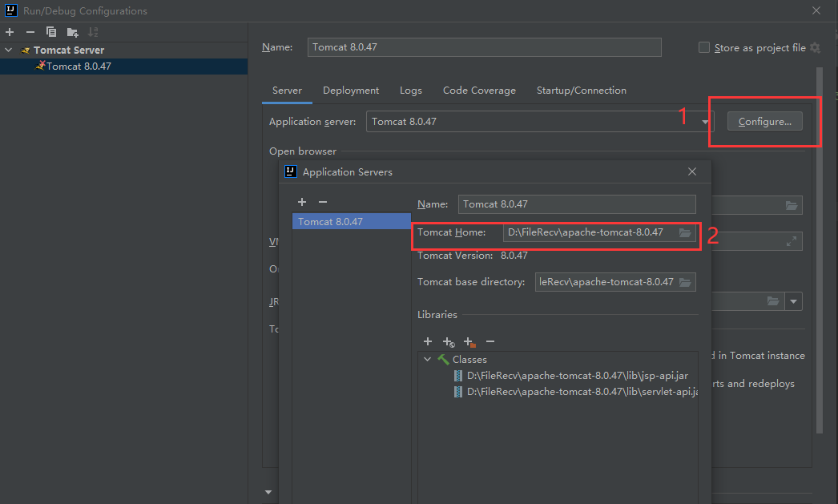This screenshot has height=504, width=838.
Task: Enable Store as project file checkbox
Action: pos(704,47)
